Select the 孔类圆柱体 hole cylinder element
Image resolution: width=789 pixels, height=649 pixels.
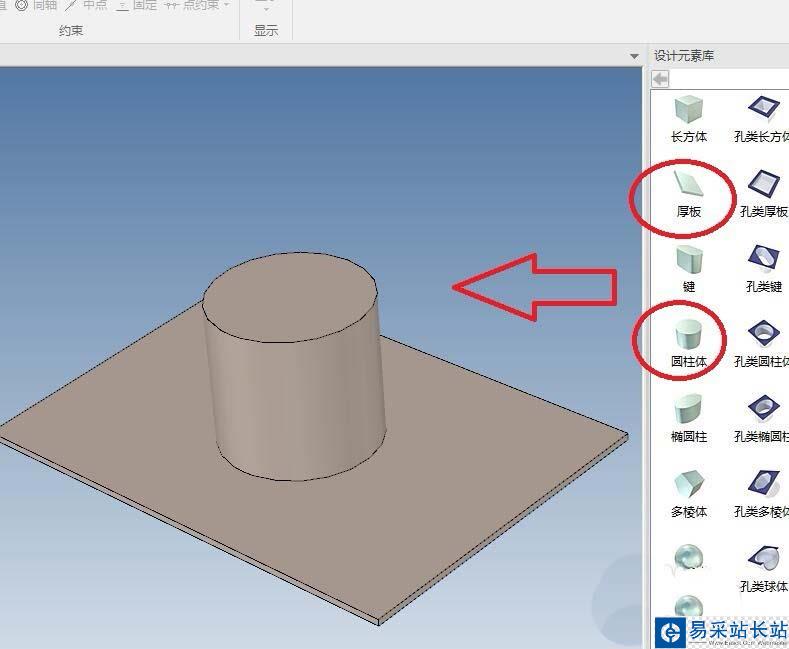(x=762, y=344)
